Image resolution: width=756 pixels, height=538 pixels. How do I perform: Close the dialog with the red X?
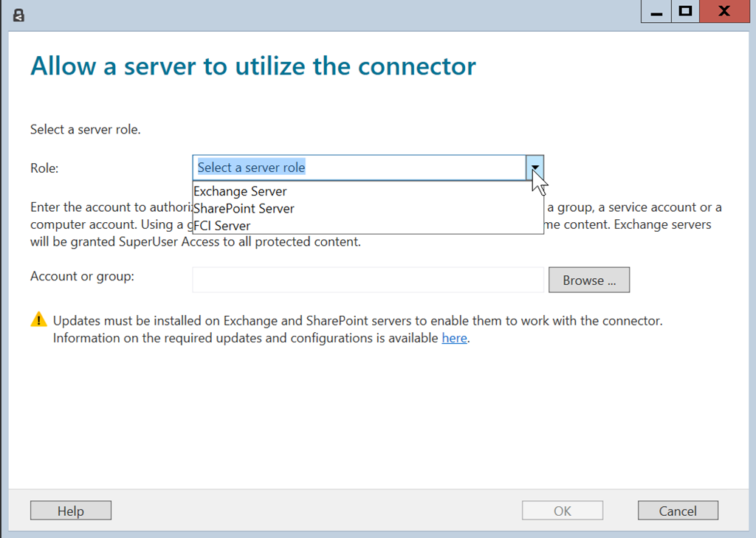[724, 12]
